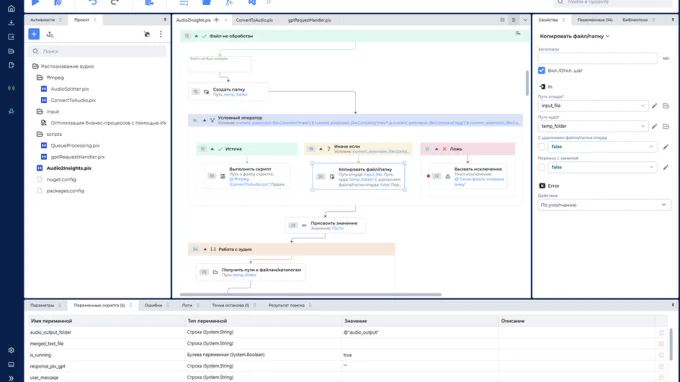The height and width of the screenshot is (382, 680).
Task: Click the canvas horizontal scrollbar
Action: coord(311,294)
